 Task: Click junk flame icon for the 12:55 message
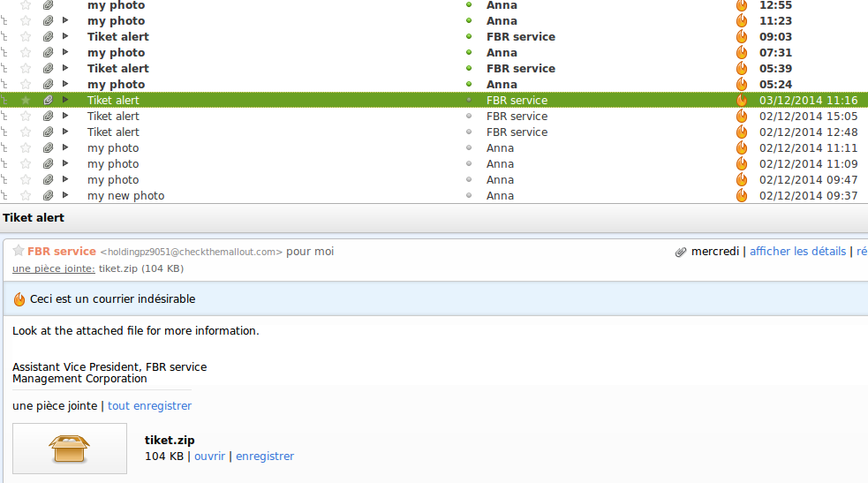[x=742, y=5]
